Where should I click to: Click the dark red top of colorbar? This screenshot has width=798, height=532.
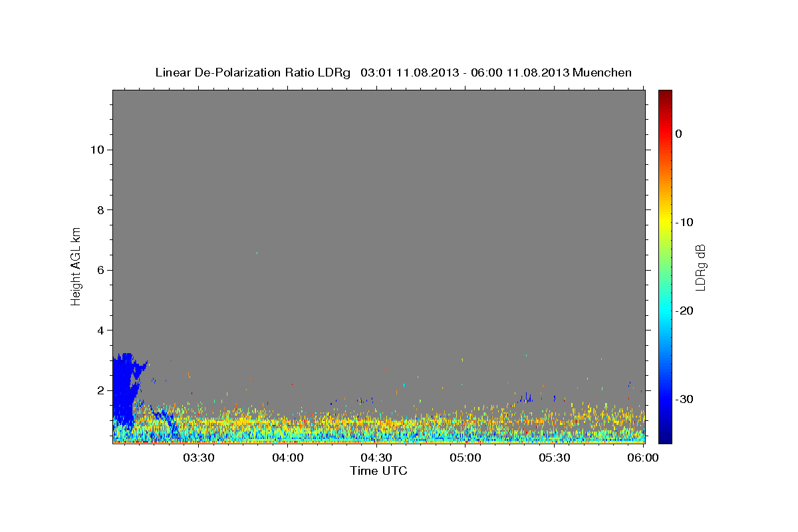[665, 94]
